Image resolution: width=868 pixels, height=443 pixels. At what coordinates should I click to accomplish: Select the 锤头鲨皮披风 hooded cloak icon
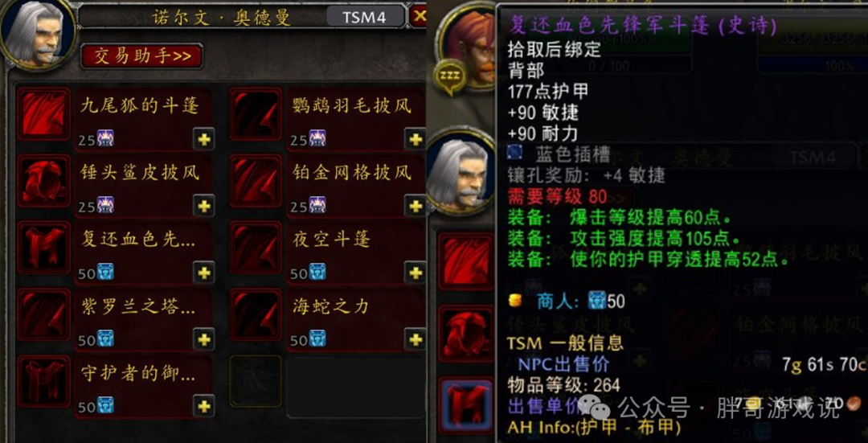43,181
